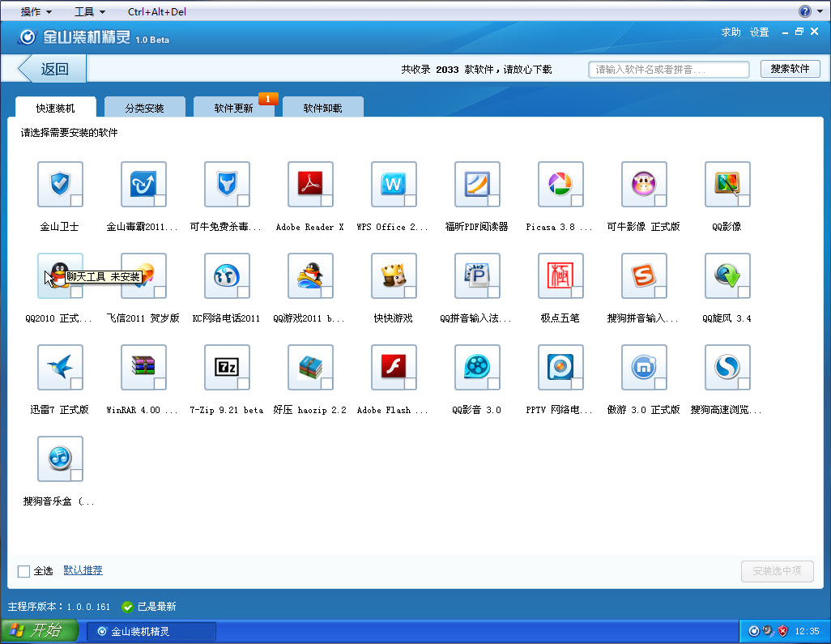Select the 7-Zip 9.21 beta icon
The height and width of the screenshot is (644, 831).
click(x=227, y=367)
